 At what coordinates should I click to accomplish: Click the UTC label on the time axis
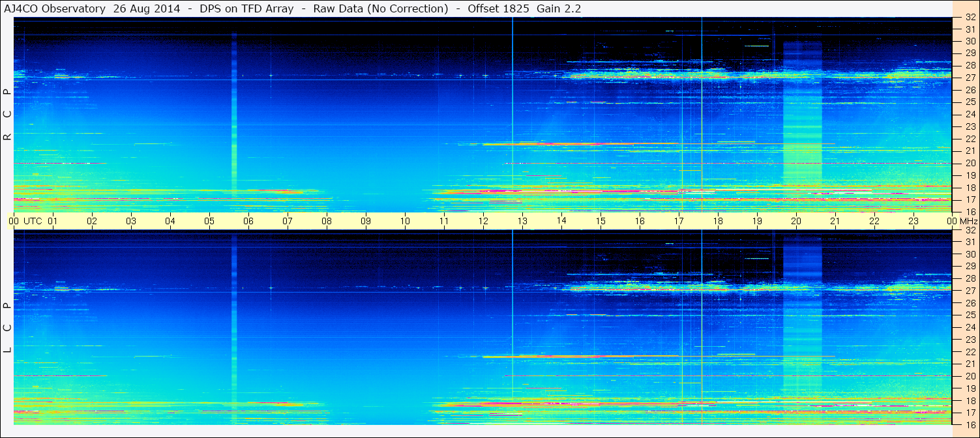point(33,221)
